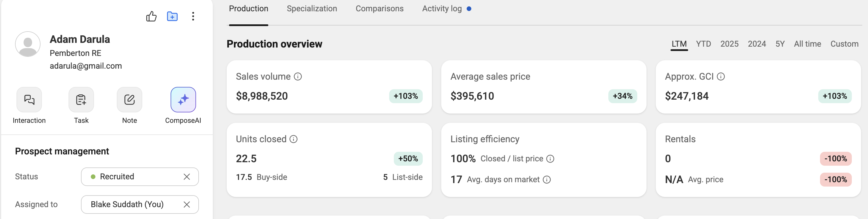Click the Pemberton RE brokerage name
The width and height of the screenshot is (868, 219).
75,53
